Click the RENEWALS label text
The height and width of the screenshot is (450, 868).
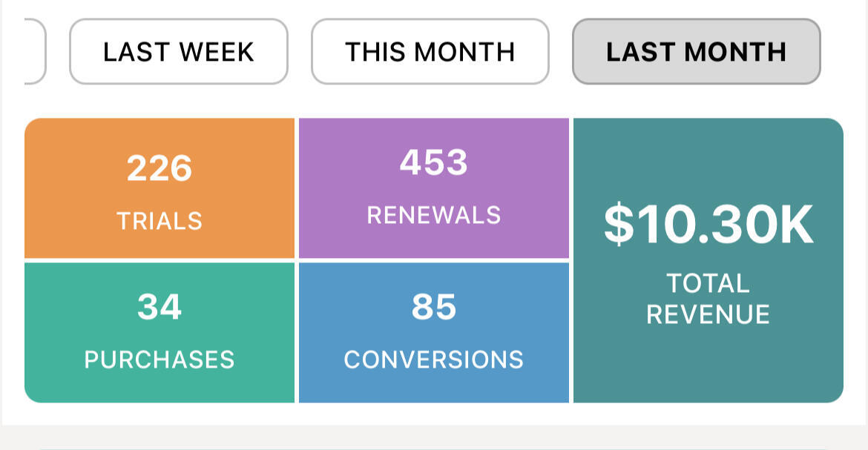pyautogui.click(x=434, y=215)
